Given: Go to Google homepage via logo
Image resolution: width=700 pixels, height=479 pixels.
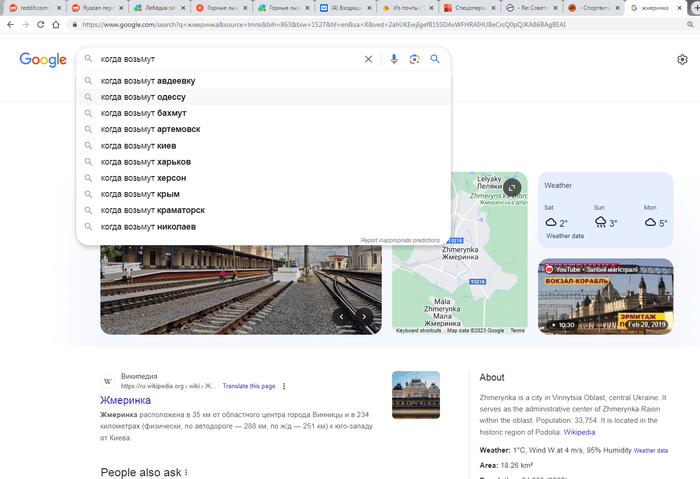Looking at the screenshot, I should (43, 60).
